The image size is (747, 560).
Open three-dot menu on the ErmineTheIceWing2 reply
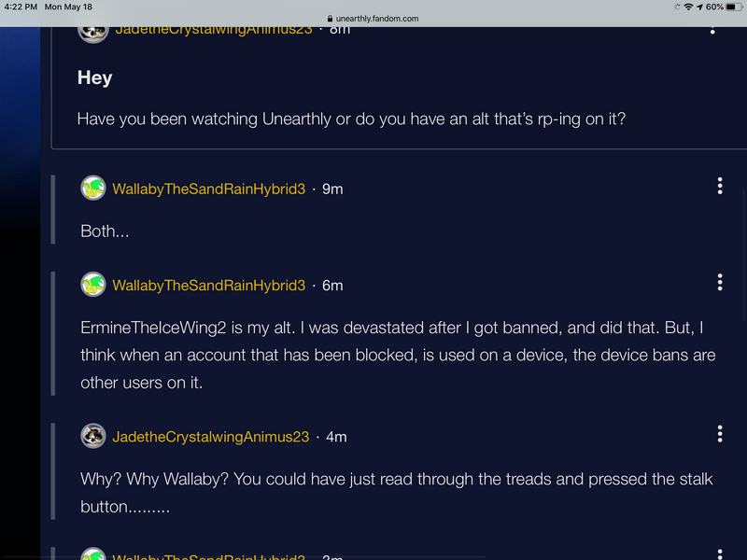pyautogui.click(x=719, y=282)
